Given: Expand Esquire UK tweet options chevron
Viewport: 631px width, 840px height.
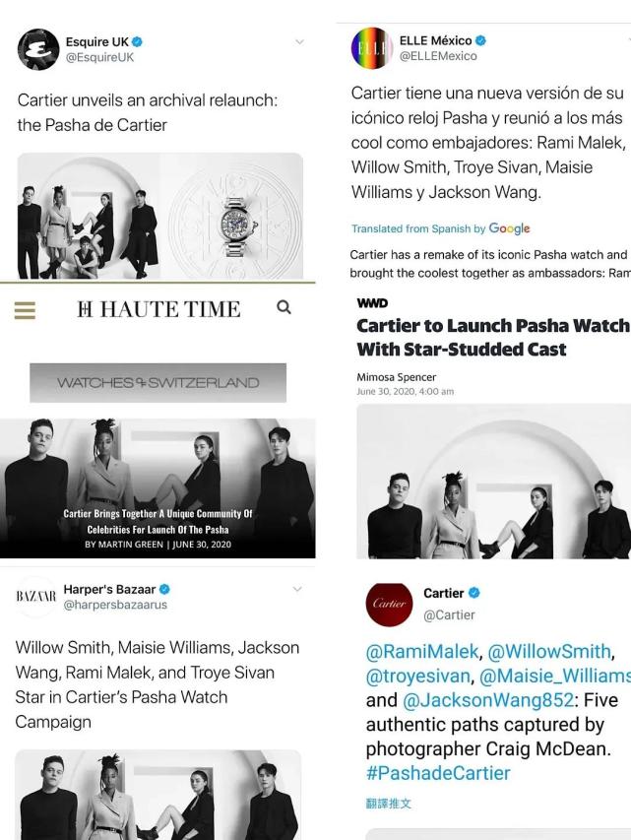Looking at the screenshot, I should tap(300, 41).
